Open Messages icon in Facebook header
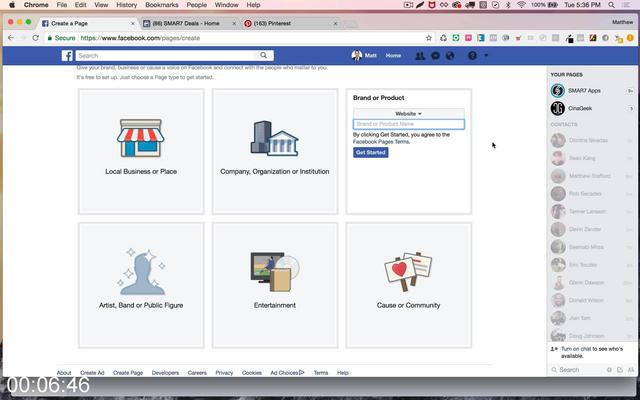The width and height of the screenshot is (640, 400). click(x=436, y=56)
